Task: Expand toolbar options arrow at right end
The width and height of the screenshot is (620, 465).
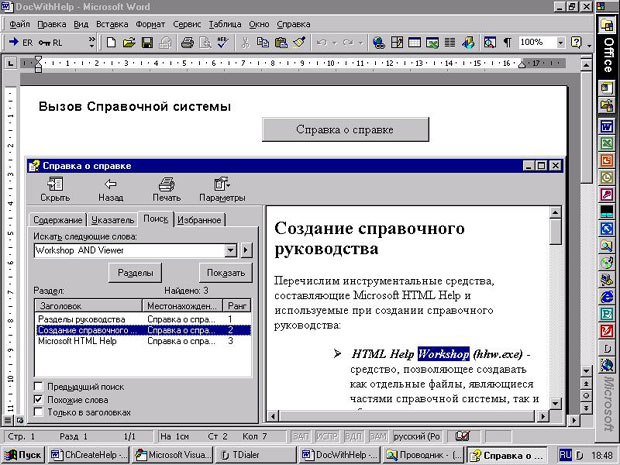Action: point(589,45)
